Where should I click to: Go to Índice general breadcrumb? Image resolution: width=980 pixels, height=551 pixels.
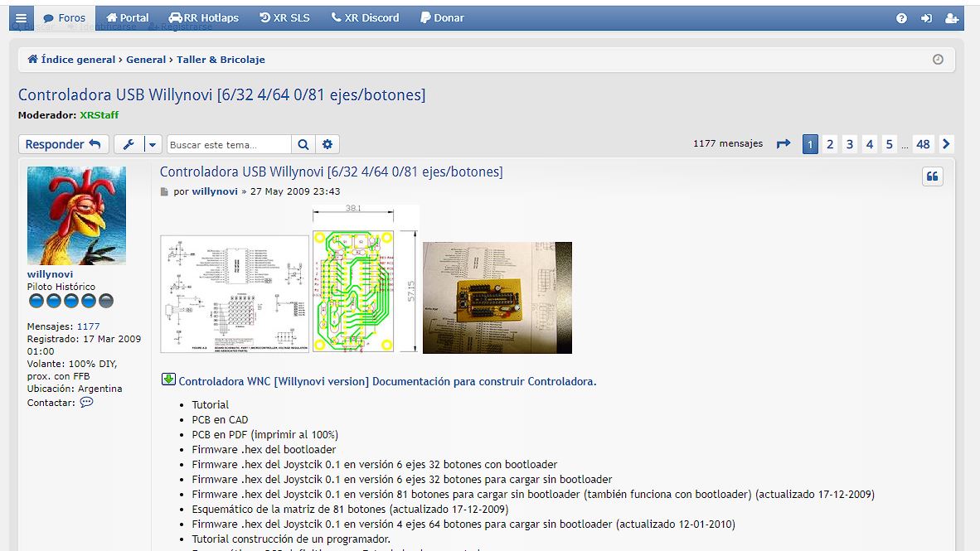[71, 60]
